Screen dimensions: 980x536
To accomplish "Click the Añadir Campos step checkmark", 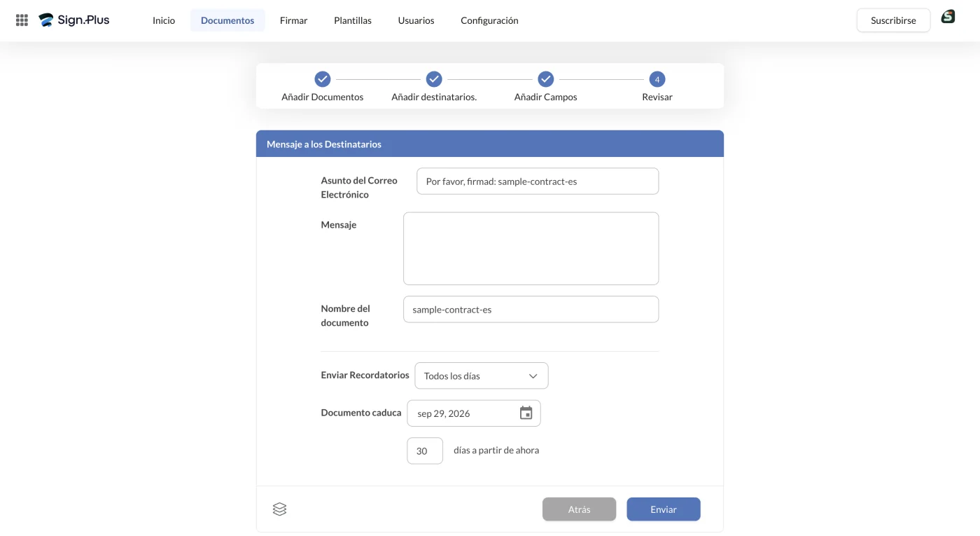I will click(546, 79).
